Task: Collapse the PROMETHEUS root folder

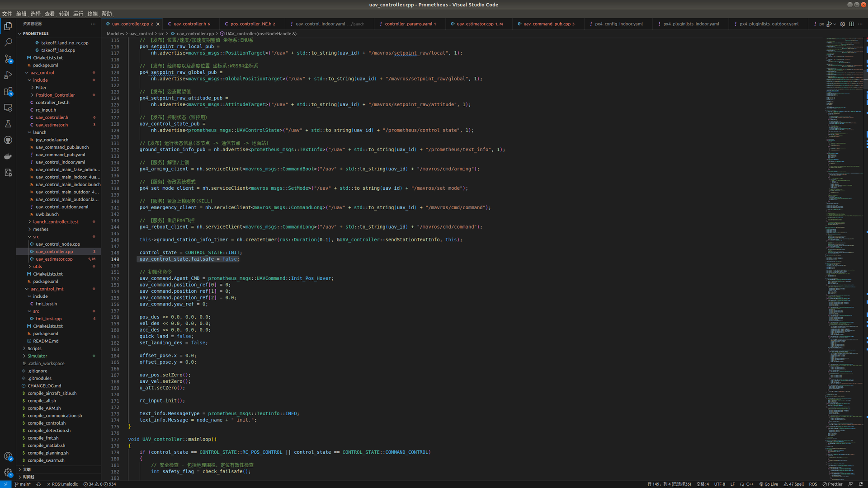Action: 58,33
